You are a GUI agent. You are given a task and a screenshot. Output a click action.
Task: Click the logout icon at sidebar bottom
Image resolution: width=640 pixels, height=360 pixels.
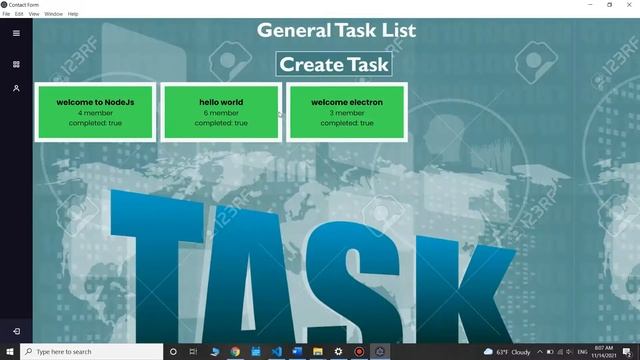(x=16, y=331)
